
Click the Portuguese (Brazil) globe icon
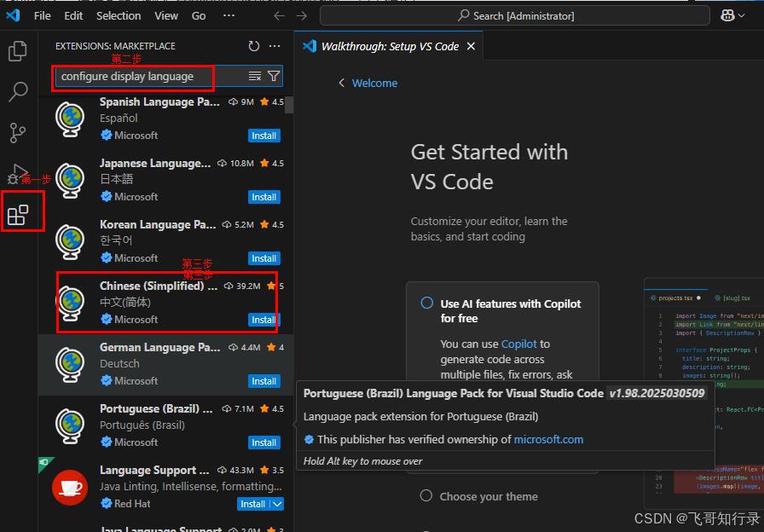coord(70,426)
